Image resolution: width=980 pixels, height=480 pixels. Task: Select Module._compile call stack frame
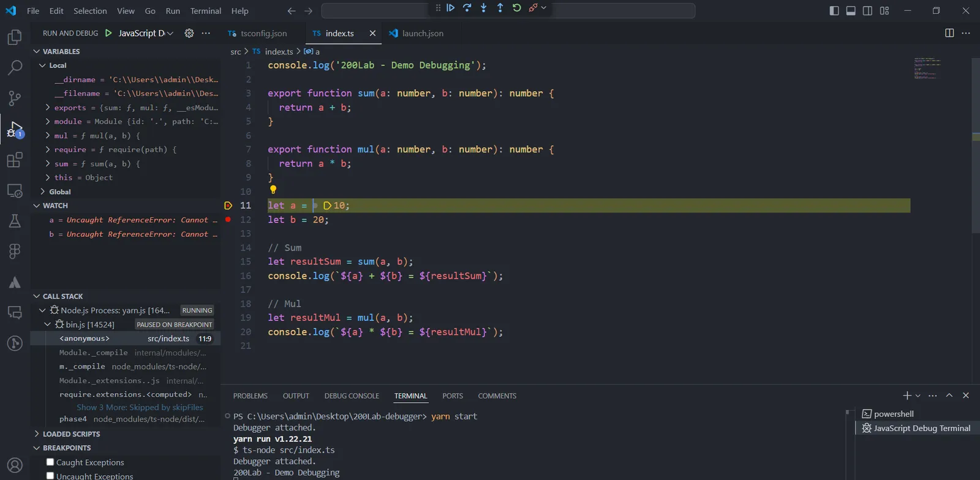(x=126, y=353)
